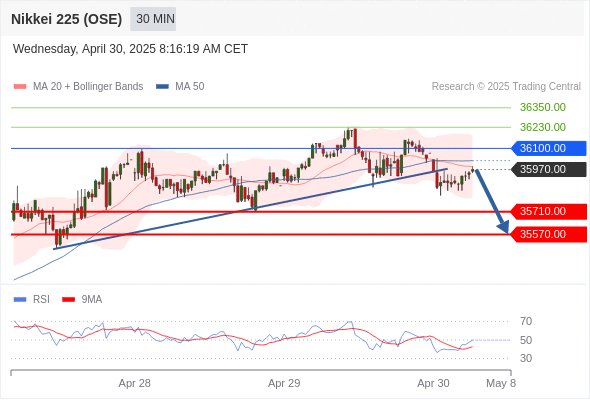The height and width of the screenshot is (400, 590).
Task: Select the 35970.00 current price tag
Action: [x=549, y=169]
